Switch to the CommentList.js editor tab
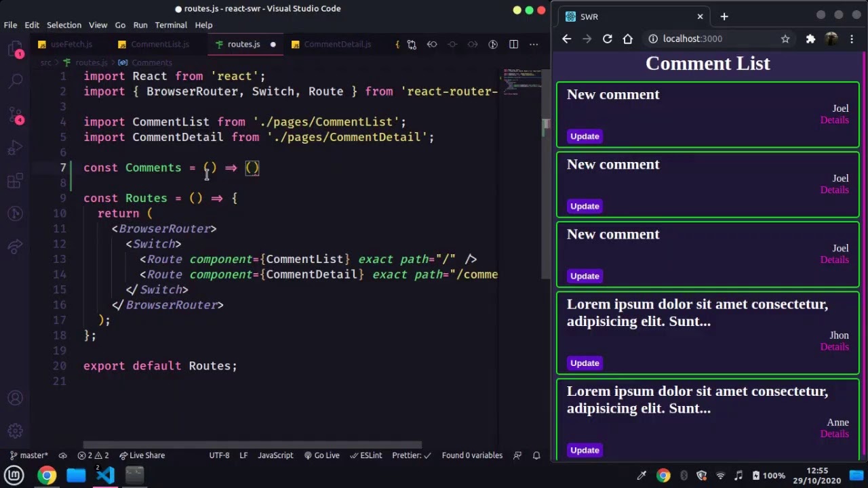The height and width of the screenshot is (488, 868). 160,44
